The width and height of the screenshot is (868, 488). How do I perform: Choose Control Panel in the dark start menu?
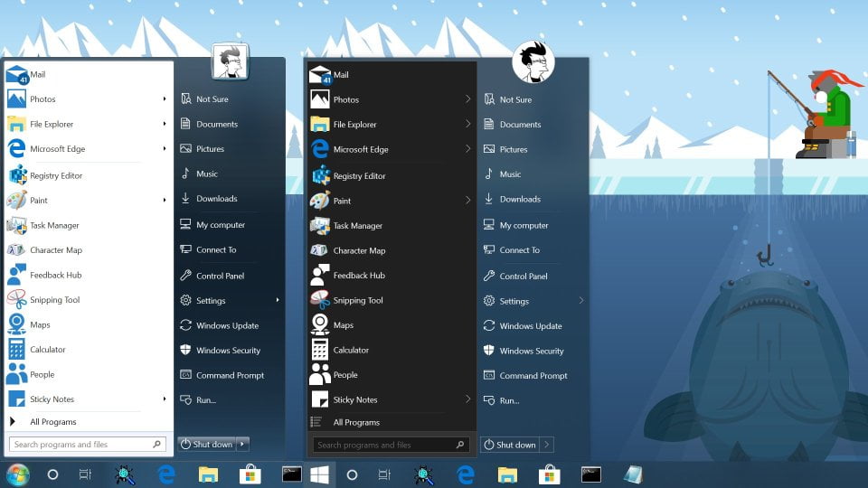(x=524, y=276)
